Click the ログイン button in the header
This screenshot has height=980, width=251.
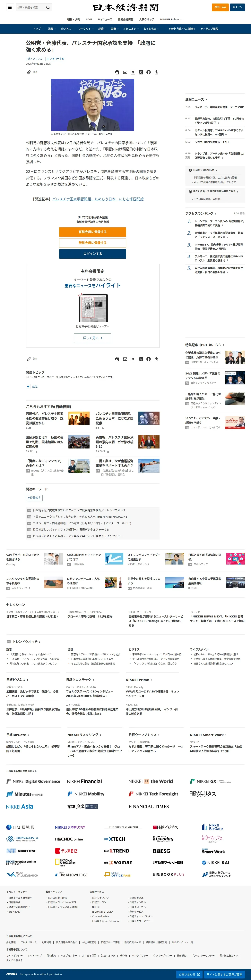[237, 7]
